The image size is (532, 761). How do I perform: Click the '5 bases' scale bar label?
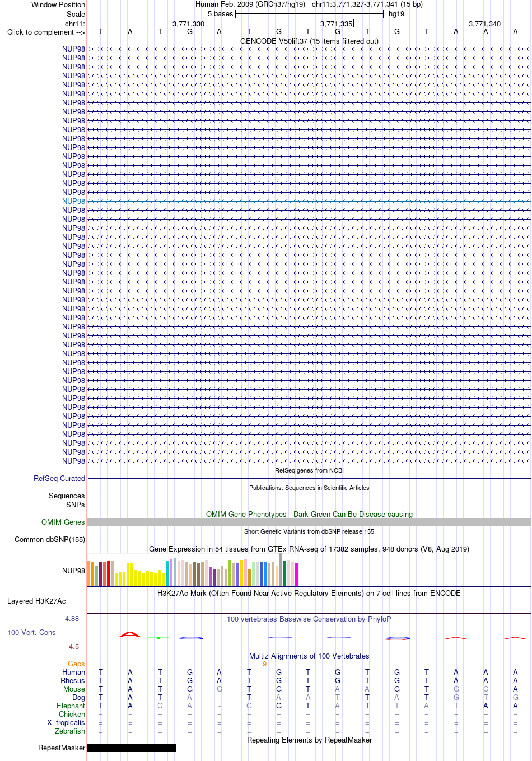(x=220, y=13)
